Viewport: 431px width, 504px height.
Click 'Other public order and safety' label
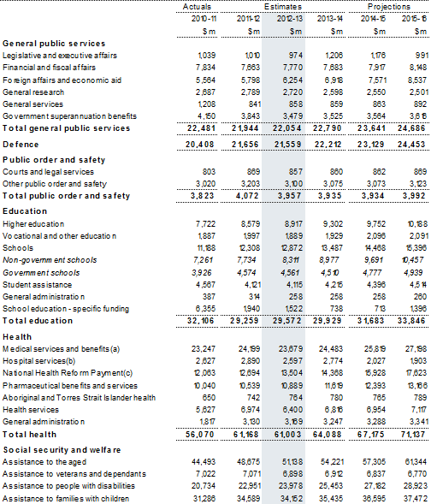coord(55,184)
